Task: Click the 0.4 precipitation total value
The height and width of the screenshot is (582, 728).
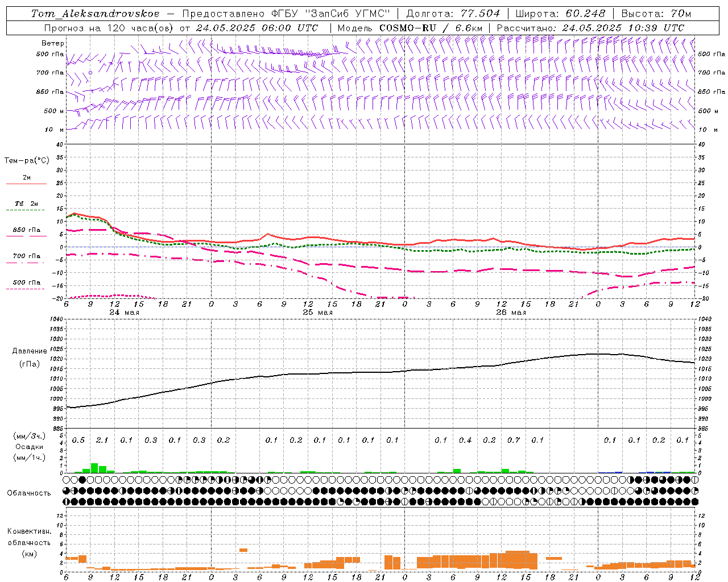Action: point(465,440)
